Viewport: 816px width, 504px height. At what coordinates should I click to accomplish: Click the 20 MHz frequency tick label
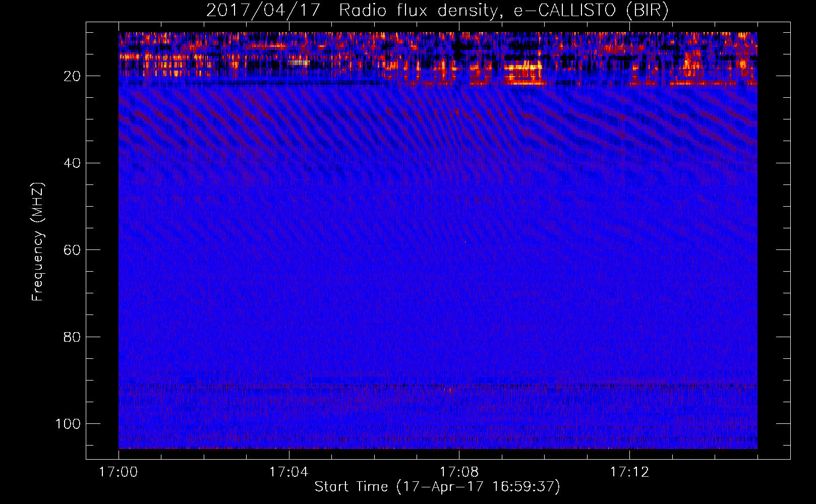tap(72, 76)
